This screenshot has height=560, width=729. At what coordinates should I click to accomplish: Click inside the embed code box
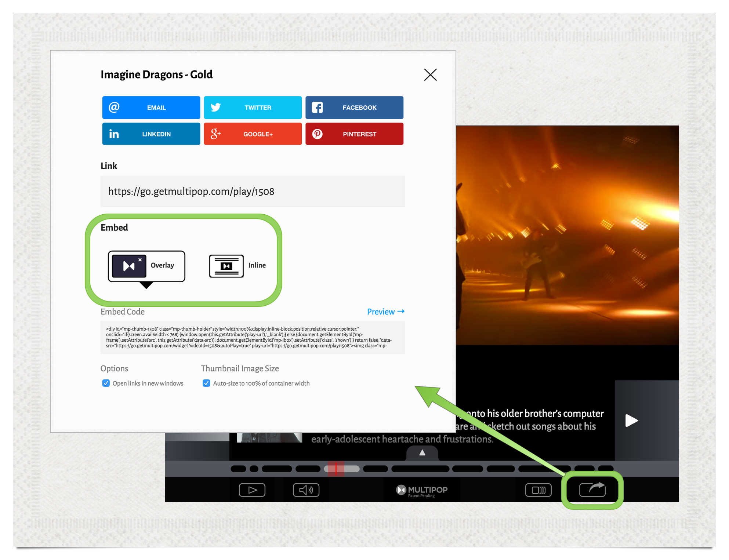pyautogui.click(x=253, y=337)
